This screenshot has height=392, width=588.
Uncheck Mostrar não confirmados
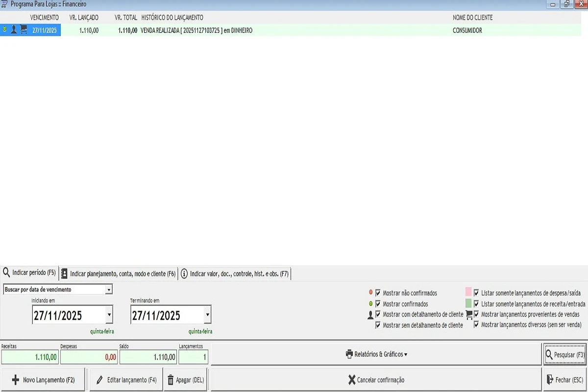(x=378, y=293)
